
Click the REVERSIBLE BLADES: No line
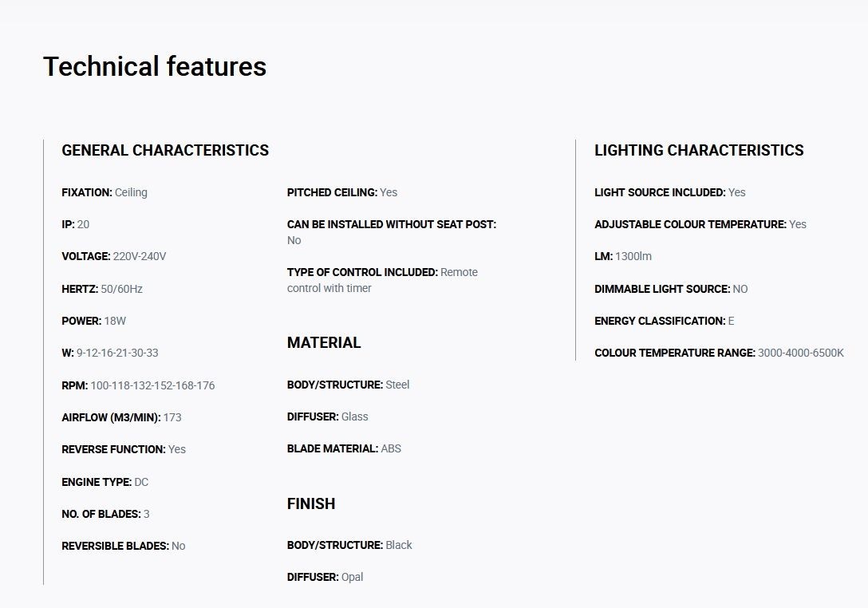124,546
